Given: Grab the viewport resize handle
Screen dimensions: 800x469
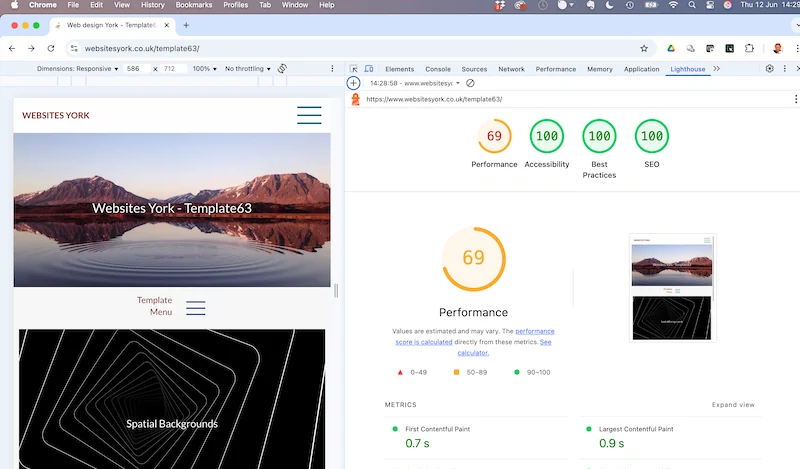Looking at the screenshot, I should (336, 291).
